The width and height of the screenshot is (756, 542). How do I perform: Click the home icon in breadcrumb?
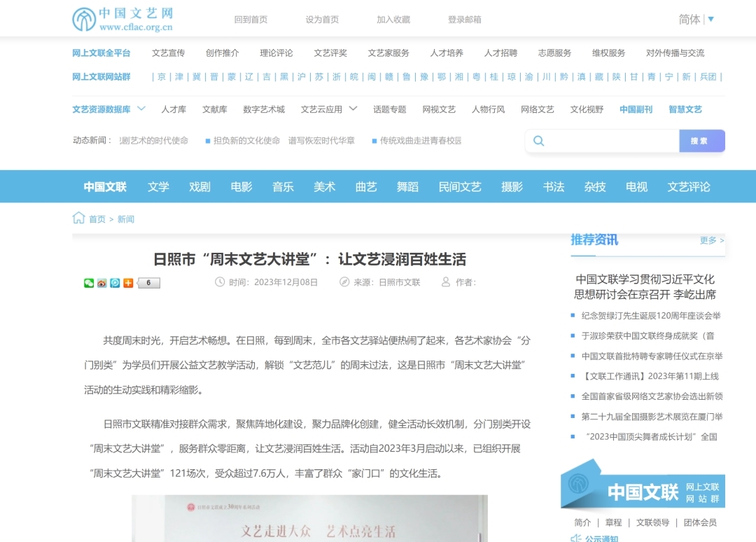click(78, 218)
